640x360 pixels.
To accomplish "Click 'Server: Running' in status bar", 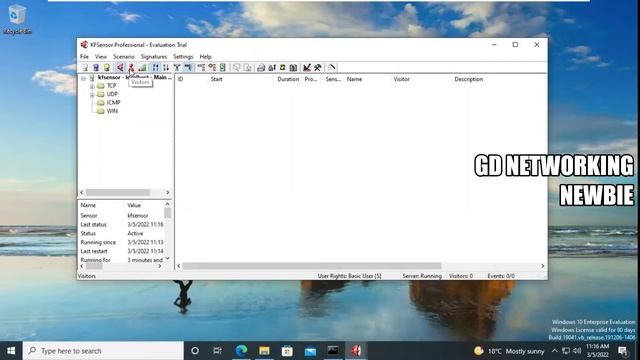I will tap(422, 276).
